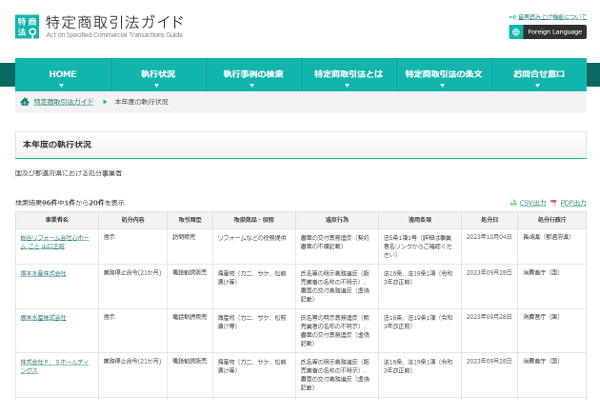Click the 取扱商品・役務 column header
The width and height of the screenshot is (600, 400).
(x=254, y=220)
